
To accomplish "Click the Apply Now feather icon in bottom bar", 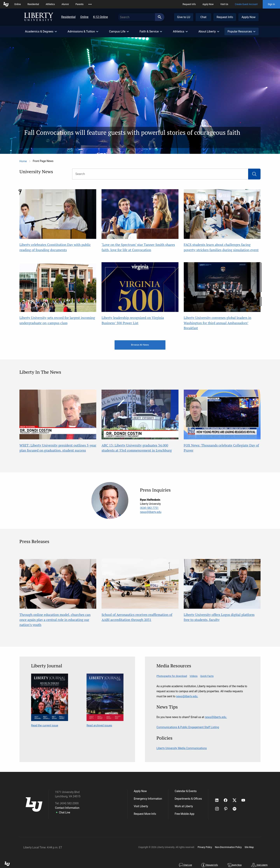I will click(229, 865).
